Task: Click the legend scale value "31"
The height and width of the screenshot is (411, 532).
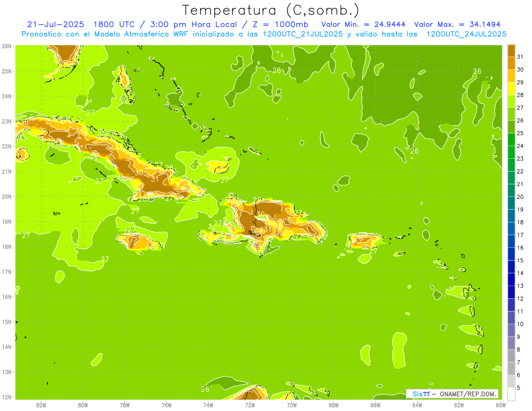Action: point(520,57)
